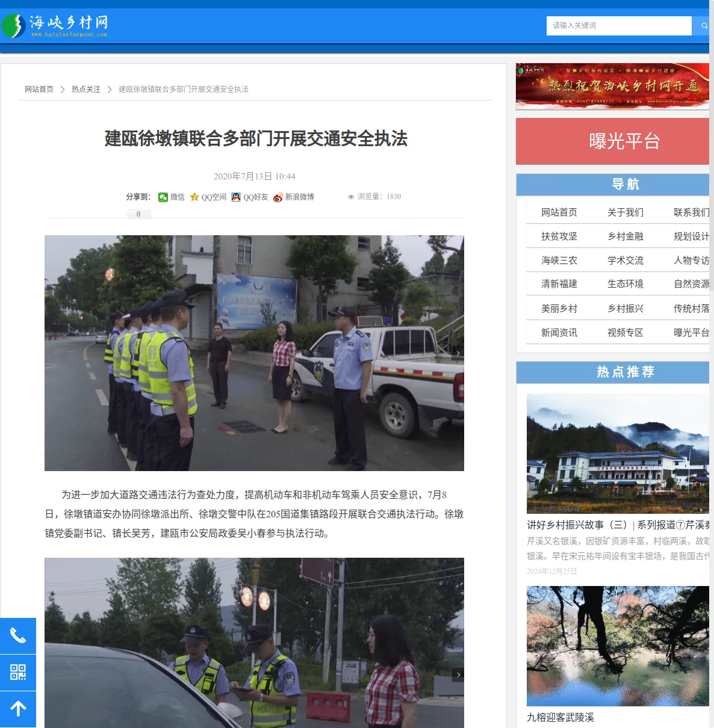Open 清新福建 navigation item
The width and height of the screenshot is (714, 728).
point(559,284)
